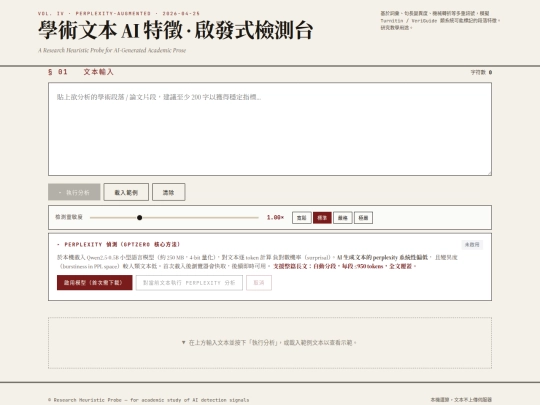Image resolution: width=540 pixels, height=405 pixels.
Task: Click the PERPLEXITY 偵測 (GPTZero 核心方法) heading
Action: (118, 245)
